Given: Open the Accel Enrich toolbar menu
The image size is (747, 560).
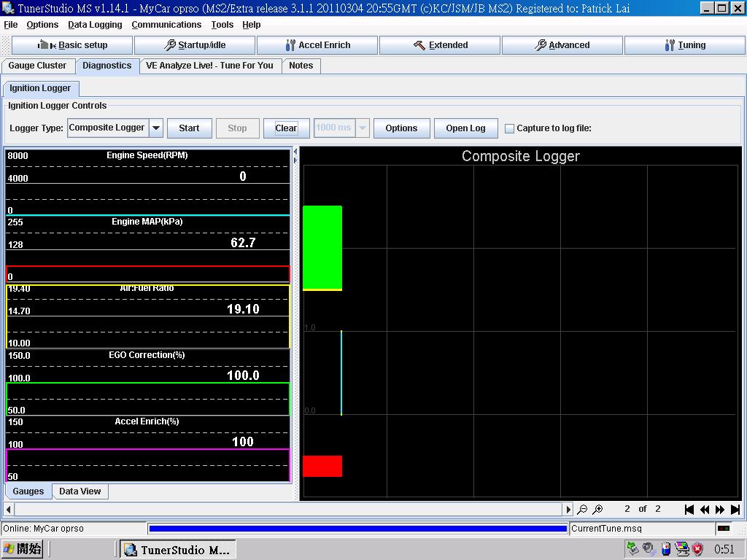Looking at the screenshot, I should 317,45.
